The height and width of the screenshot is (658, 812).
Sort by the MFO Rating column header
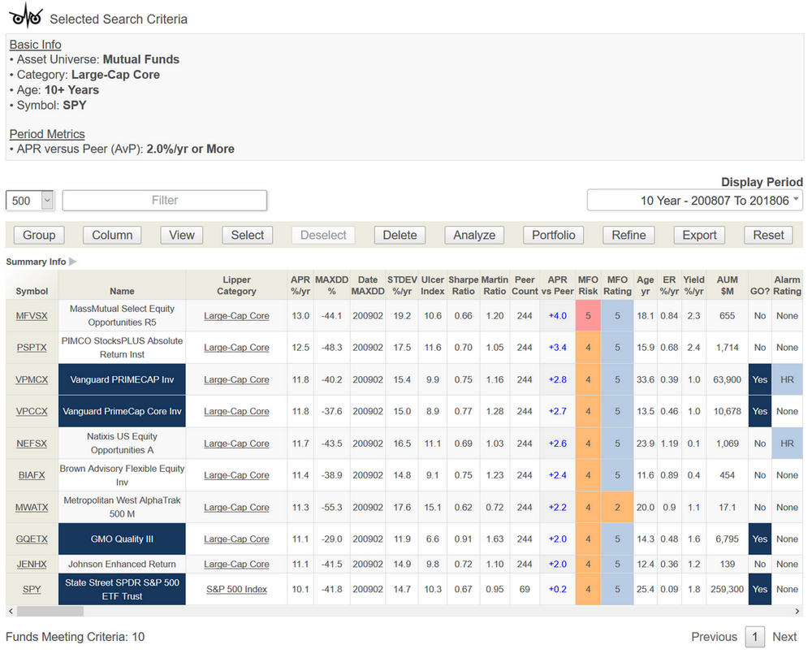click(x=617, y=285)
